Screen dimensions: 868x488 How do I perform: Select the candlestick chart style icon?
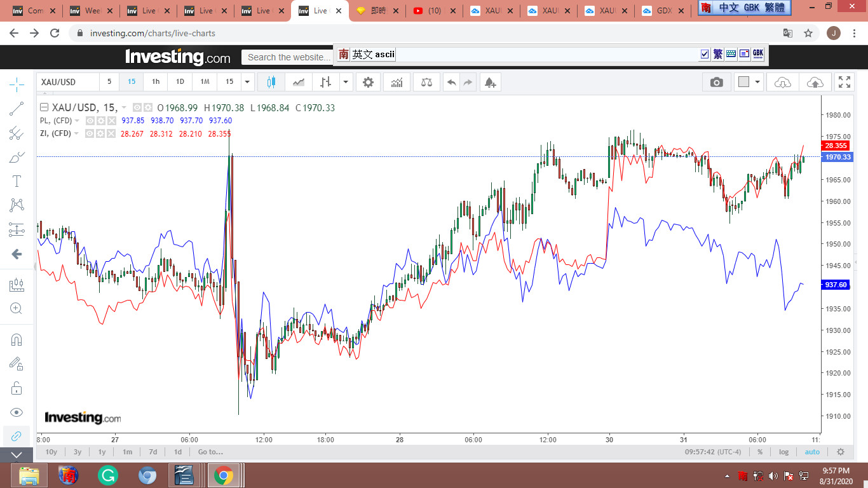coord(271,82)
